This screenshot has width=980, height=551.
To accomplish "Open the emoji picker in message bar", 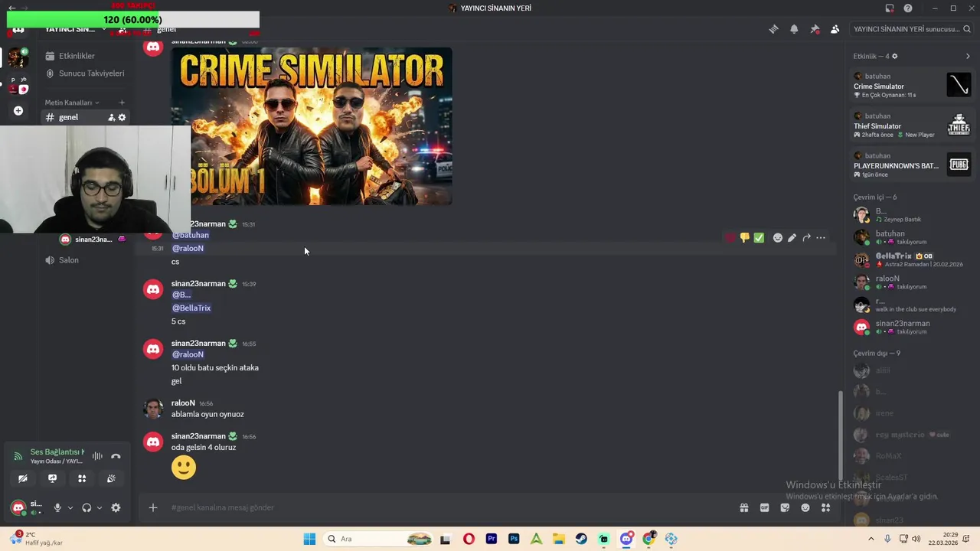I will click(x=805, y=507).
